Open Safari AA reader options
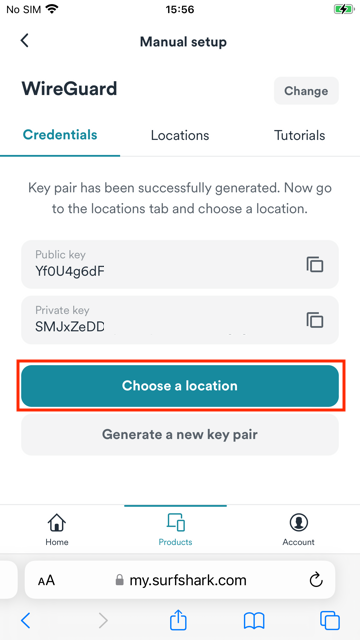Image resolution: width=360 pixels, height=640 pixels. pyautogui.click(x=46, y=580)
